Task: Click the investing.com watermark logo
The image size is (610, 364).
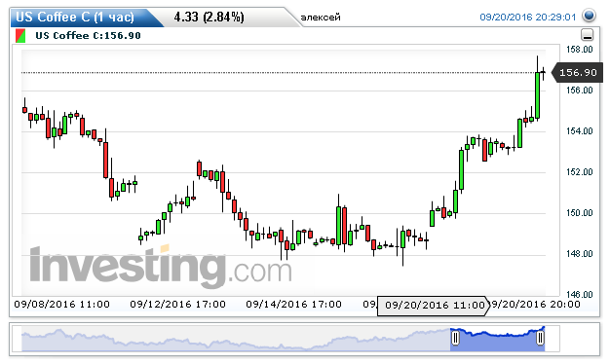Action: click(160, 266)
